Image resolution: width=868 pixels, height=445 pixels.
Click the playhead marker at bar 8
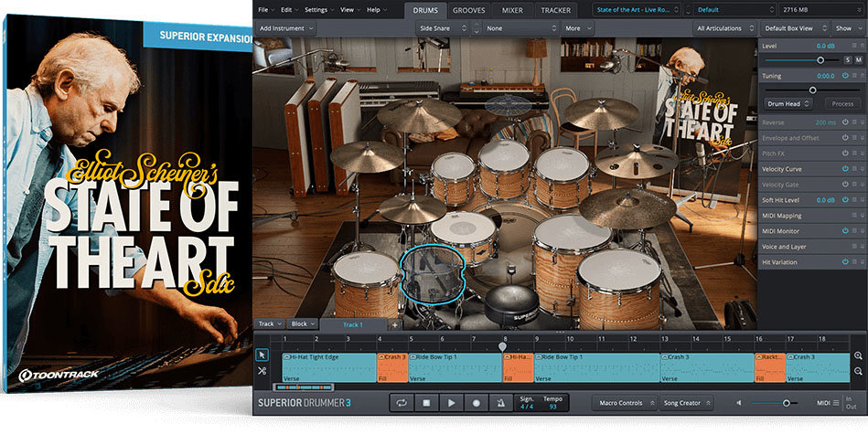pyautogui.click(x=502, y=346)
